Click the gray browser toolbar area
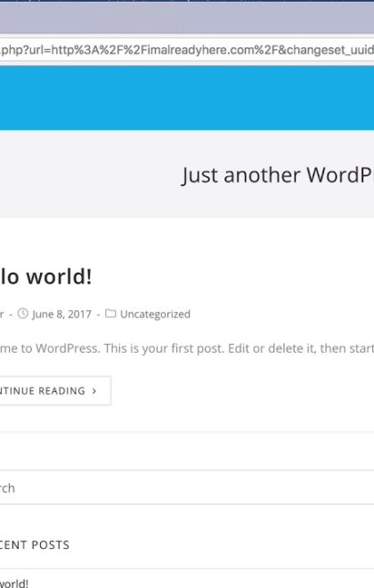 pyautogui.click(x=187, y=19)
